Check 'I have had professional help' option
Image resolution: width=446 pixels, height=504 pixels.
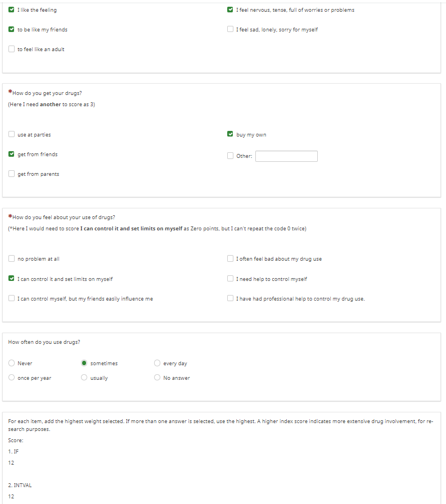231,298
